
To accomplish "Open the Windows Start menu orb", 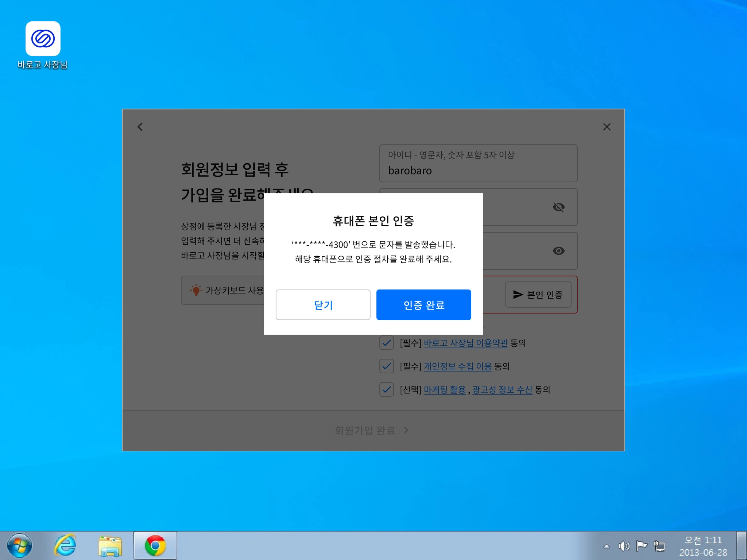I will point(20,545).
